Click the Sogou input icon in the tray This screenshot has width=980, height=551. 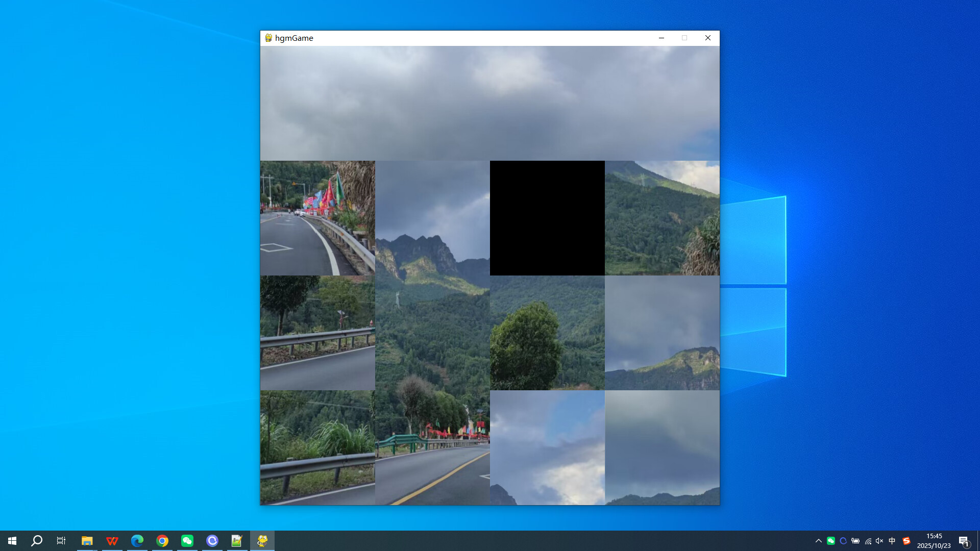point(906,540)
